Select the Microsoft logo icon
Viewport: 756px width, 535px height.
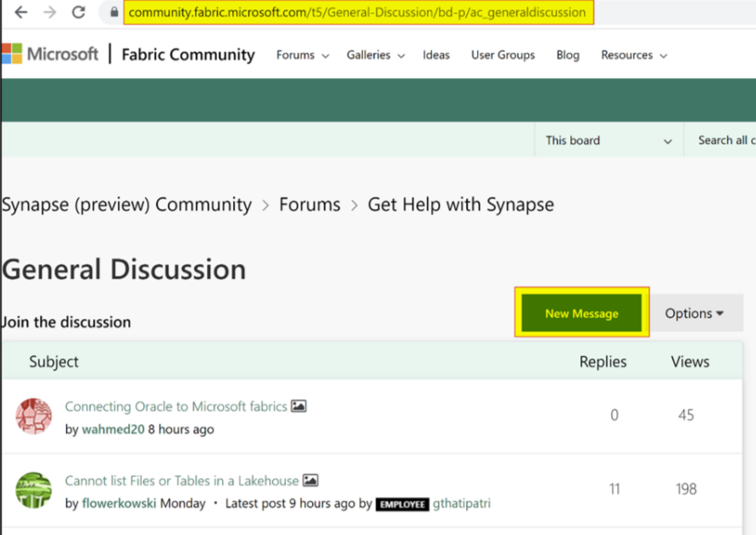click(x=14, y=54)
